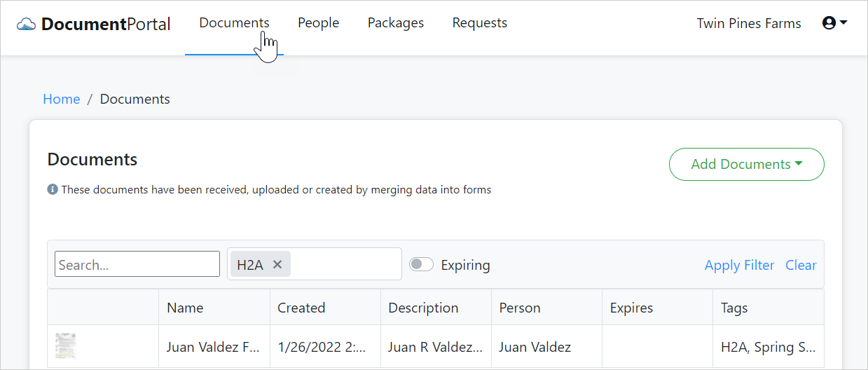Screen dimensions: 868x370
Task: Go to Home via breadcrumb
Action: click(x=62, y=99)
